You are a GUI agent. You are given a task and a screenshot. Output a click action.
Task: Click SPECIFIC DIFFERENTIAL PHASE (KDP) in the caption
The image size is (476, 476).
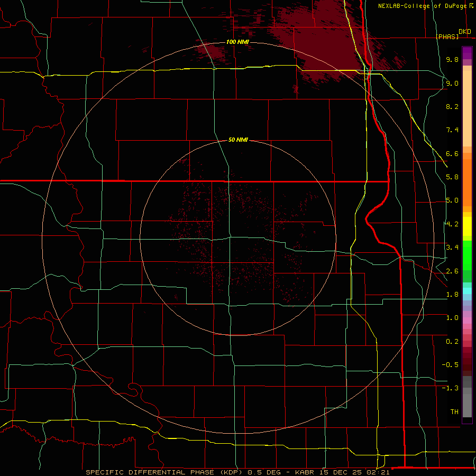coord(164,472)
